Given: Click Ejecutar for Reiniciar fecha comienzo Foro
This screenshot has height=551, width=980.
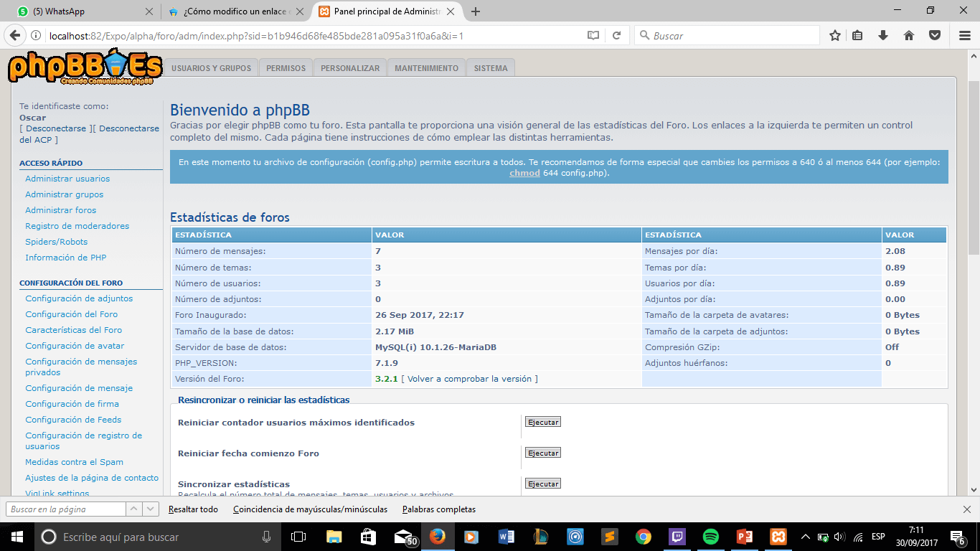Looking at the screenshot, I should 542,453.
